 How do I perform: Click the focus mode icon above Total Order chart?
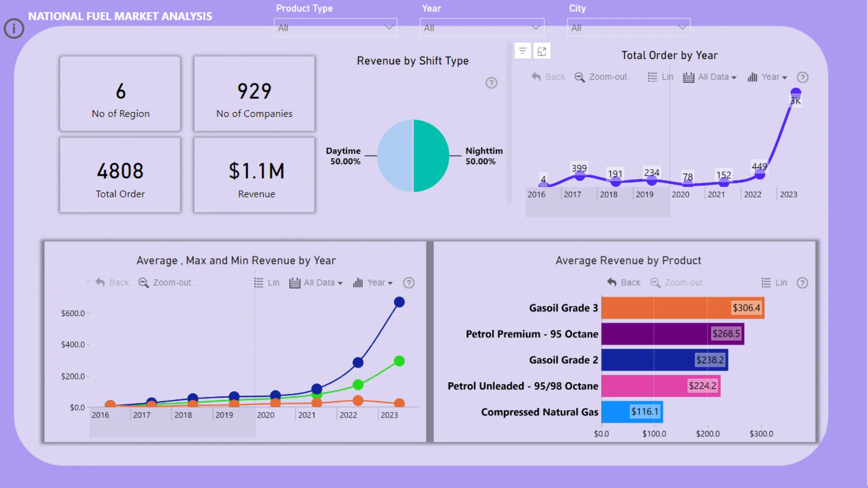(542, 51)
